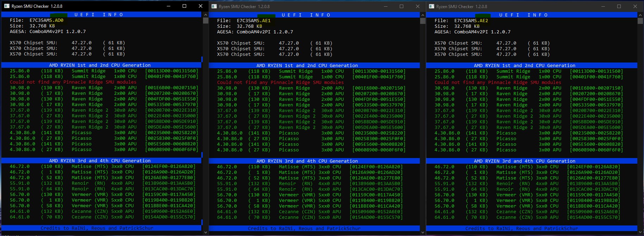The width and height of the screenshot is (644, 236).
Task: Click the Cezanne row [0154AD00-0155C570] in the left window
Action: (x=103, y=217)
